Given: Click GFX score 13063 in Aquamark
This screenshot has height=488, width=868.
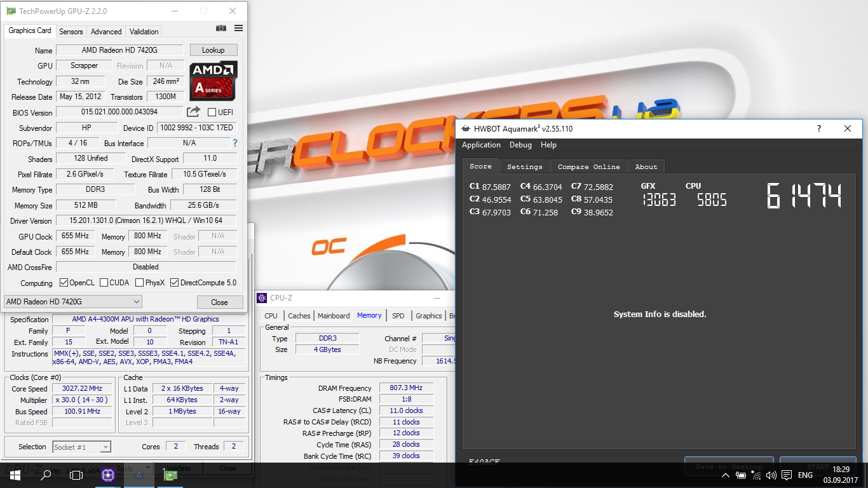Looking at the screenshot, I should pos(658,200).
